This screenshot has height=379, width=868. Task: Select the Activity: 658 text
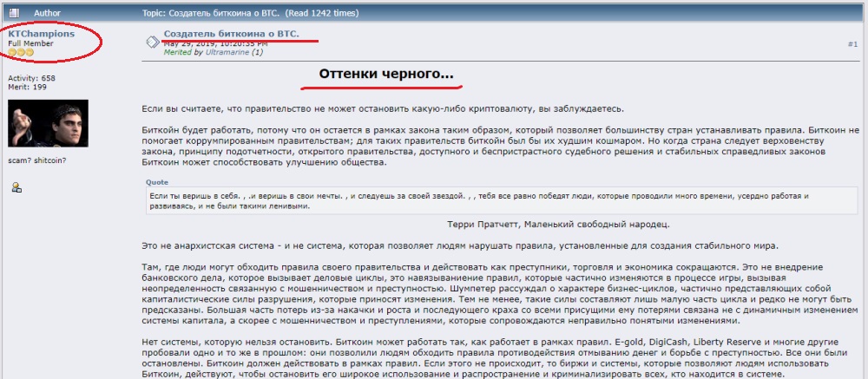tap(31, 79)
